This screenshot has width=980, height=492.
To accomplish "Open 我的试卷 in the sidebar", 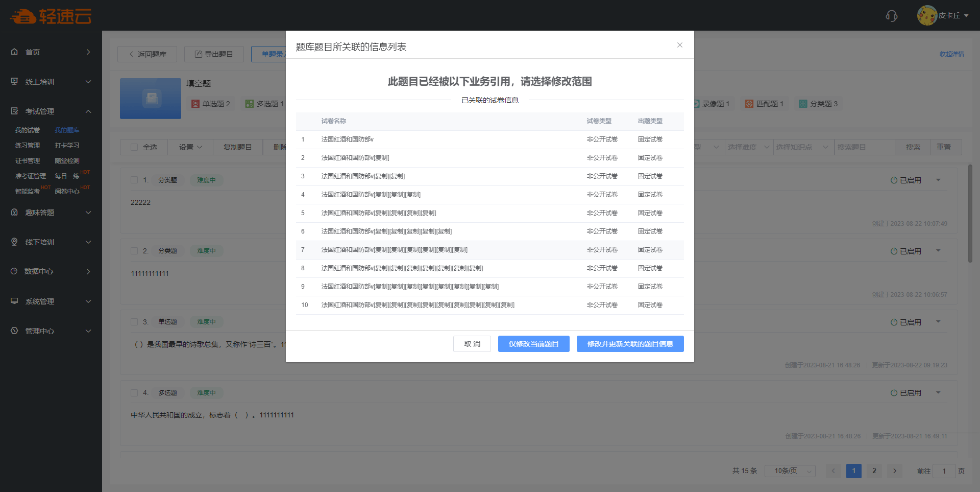I will click(x=28, y=130).
